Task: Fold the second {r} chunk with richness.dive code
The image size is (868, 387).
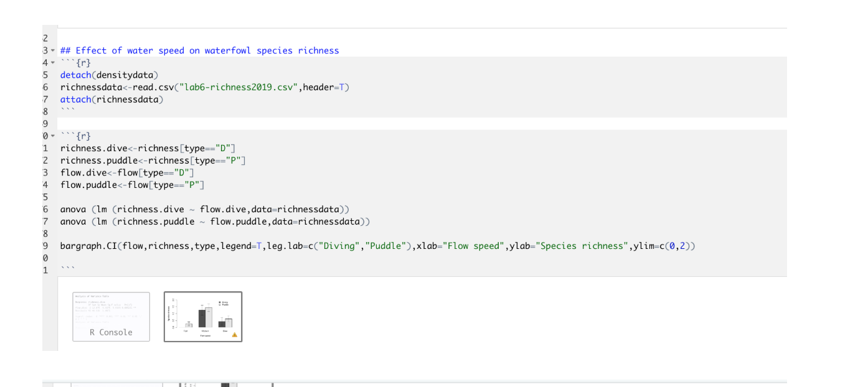Action: [x=53, y=136]
